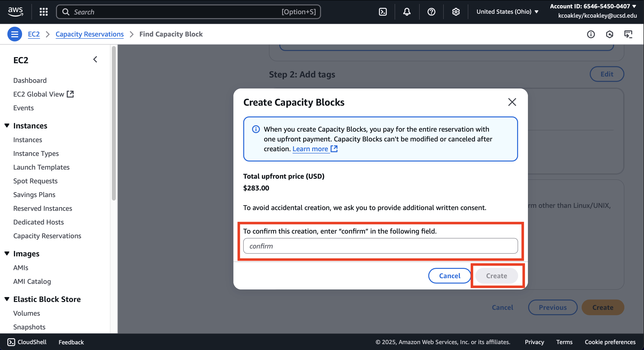Open the help question mark menu
Screen dimensions: 644x350
pos(431,12)
